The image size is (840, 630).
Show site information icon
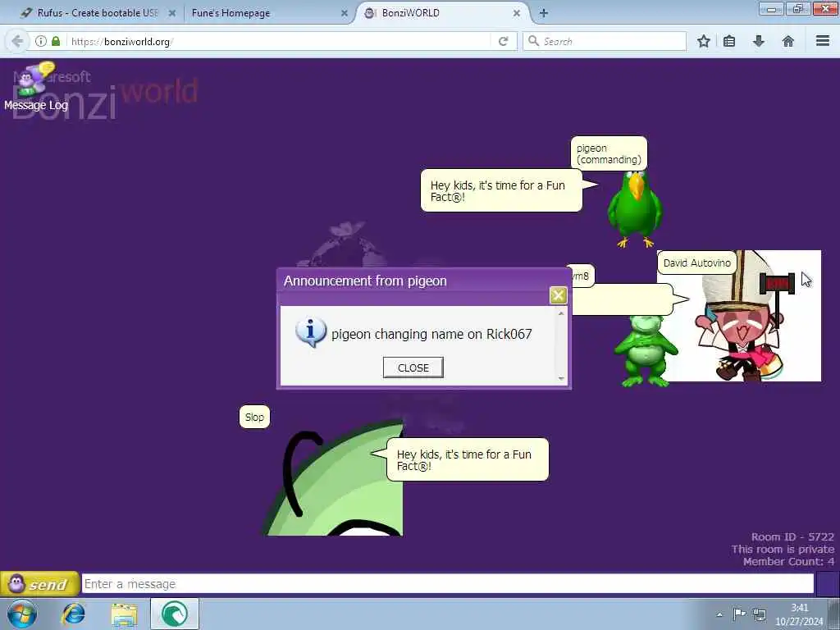tap(41, 41)
